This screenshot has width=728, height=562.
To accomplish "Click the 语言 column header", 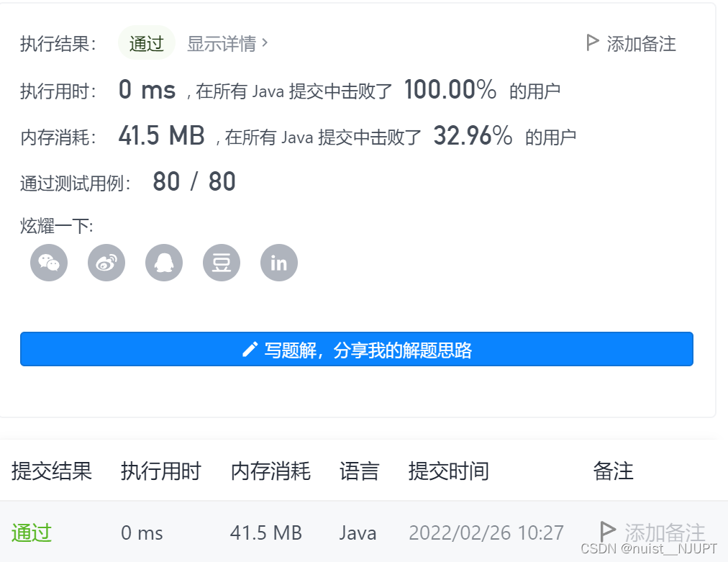I will coord(360,471).
